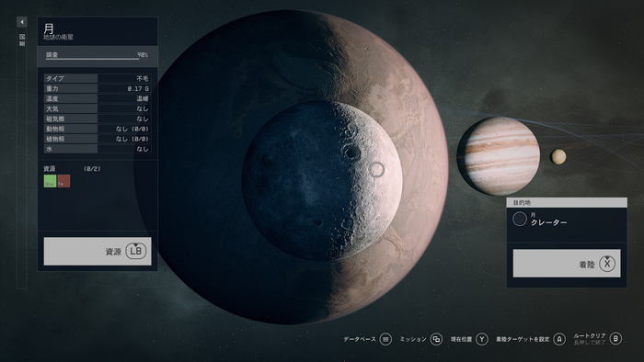Click the ミッション label
Image resolution: width=644 pixels, height=362 pixels.
(x=413, y=339)
